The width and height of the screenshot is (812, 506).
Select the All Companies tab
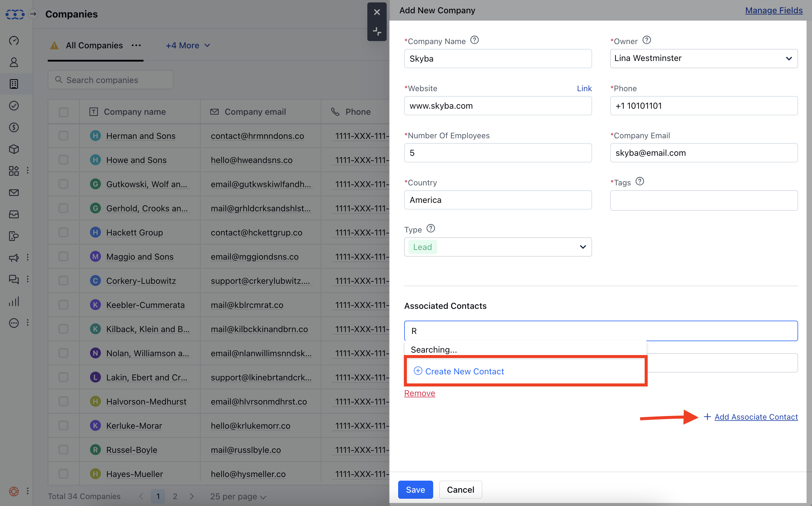94,46
